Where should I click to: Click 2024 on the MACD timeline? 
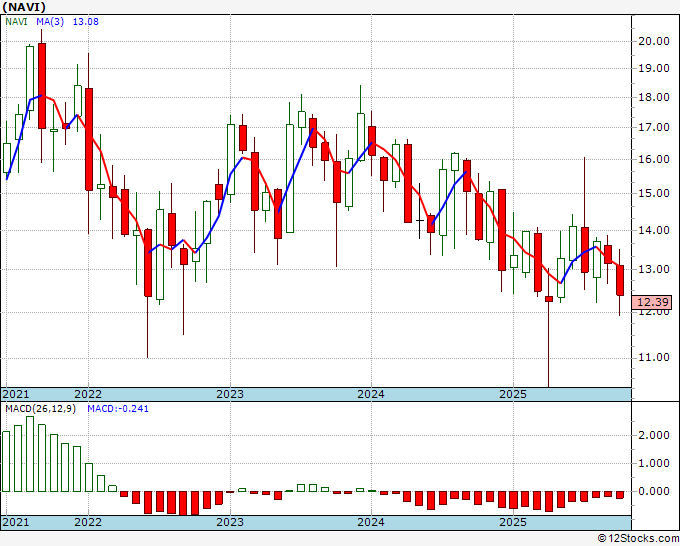371,522
